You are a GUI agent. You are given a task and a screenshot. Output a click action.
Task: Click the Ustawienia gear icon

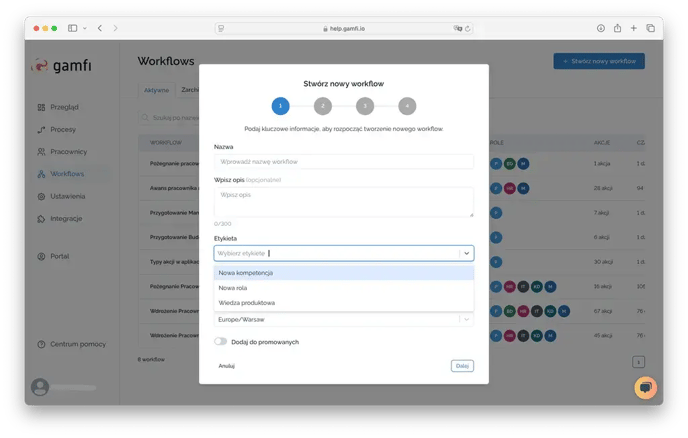41,196
